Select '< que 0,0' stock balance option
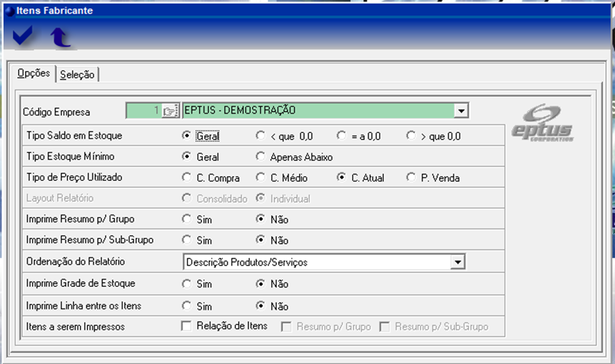The height and width of the screenshot is (364, 615). click(260, 136)
